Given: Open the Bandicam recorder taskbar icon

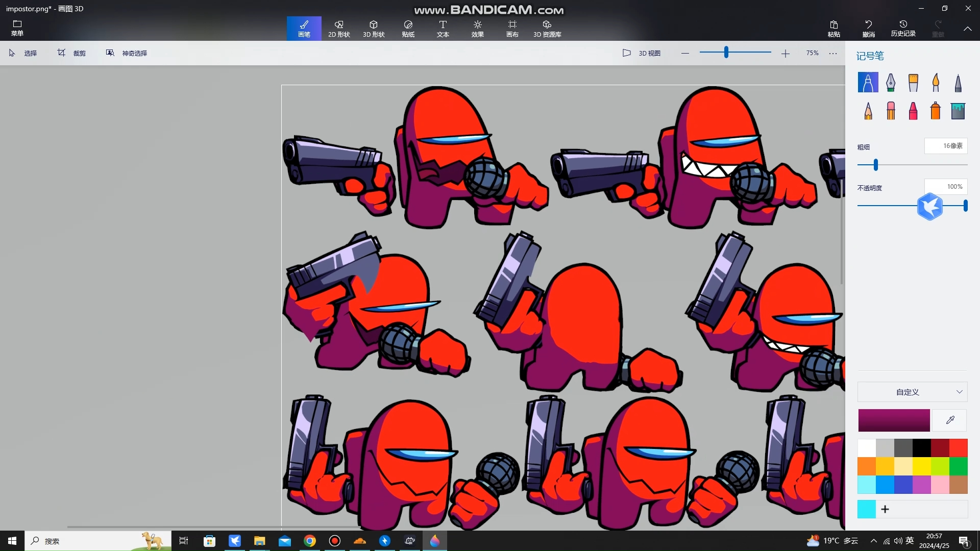Looking at the screenshot, I should (x=335, y=541).
